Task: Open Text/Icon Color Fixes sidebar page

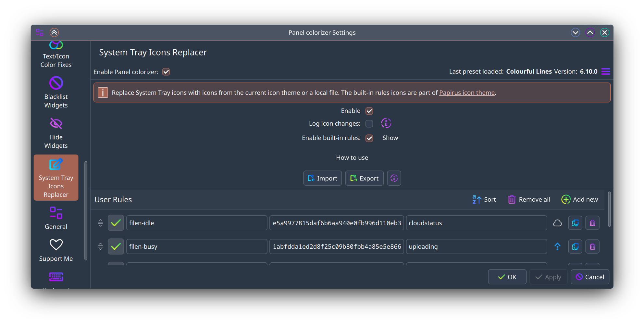Action: coord(56,55)
